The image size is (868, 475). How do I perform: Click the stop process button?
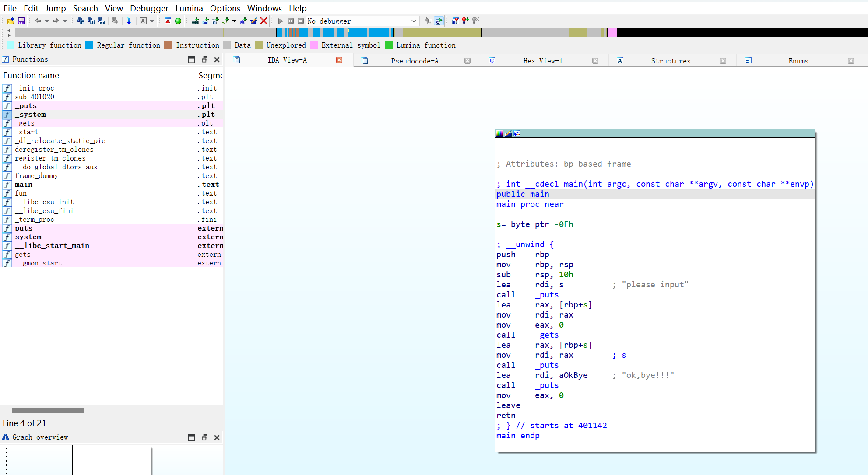tap(301, 21)
